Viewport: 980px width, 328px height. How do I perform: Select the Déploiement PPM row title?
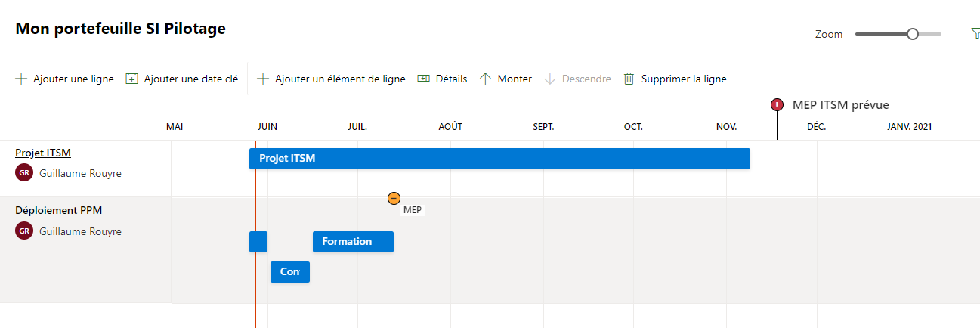click(x=58, y=210)
